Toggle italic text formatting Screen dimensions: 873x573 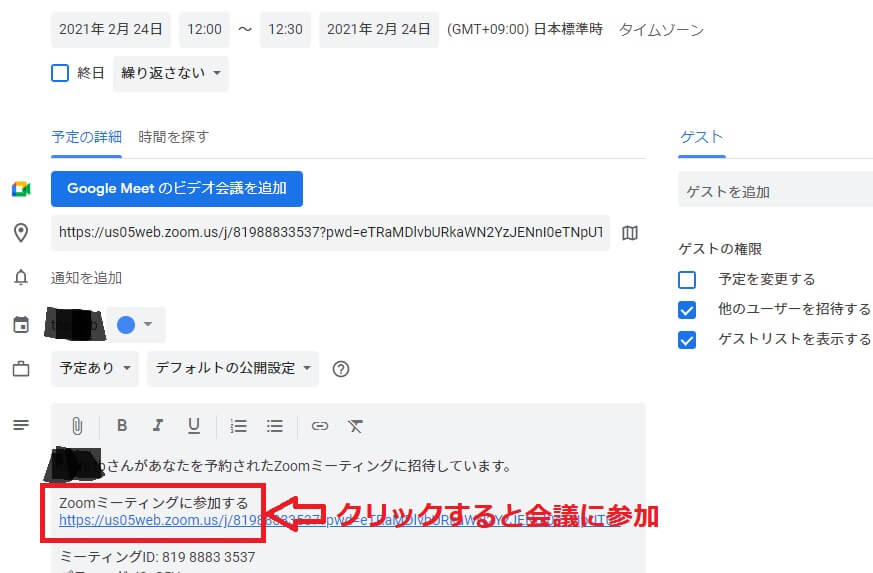tap(157, 426)
